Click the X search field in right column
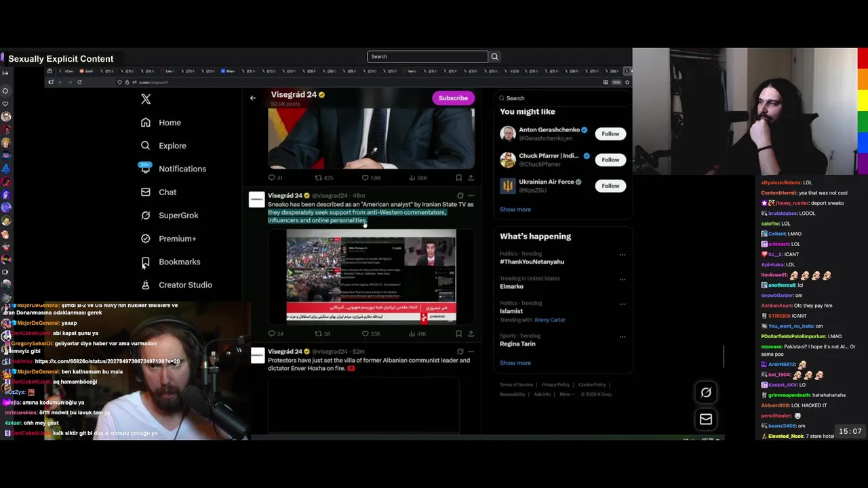Image resolution: width=868 pixels, height=488 pixels. 563,98
